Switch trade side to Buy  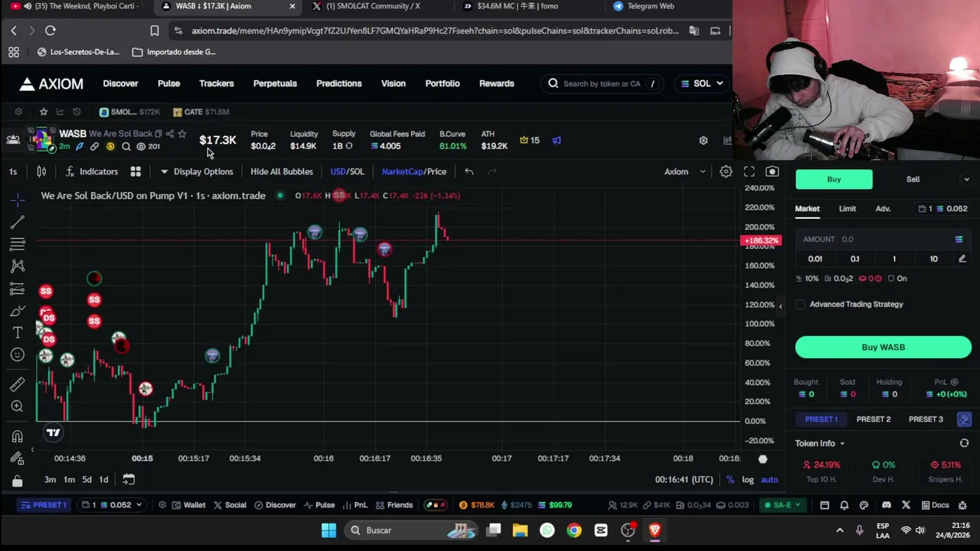click(x=834, y=179)
